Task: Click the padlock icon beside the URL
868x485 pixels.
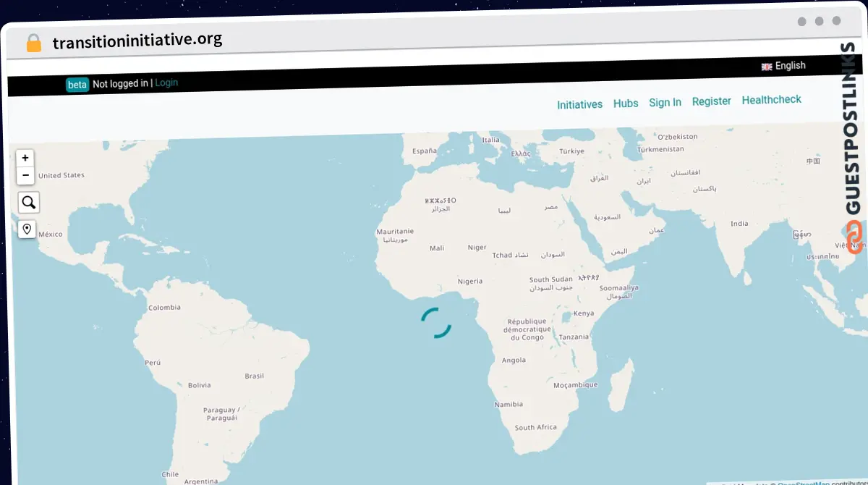Action: (x=33, y=43)
